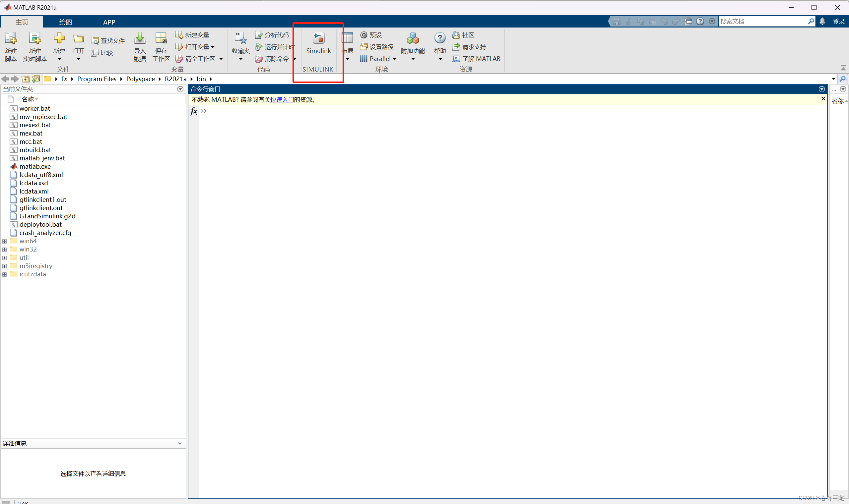Screen dimensions: 849x504
Task: Click the Set Path (设置路径) icon
Action: click(x=364, y=47)
